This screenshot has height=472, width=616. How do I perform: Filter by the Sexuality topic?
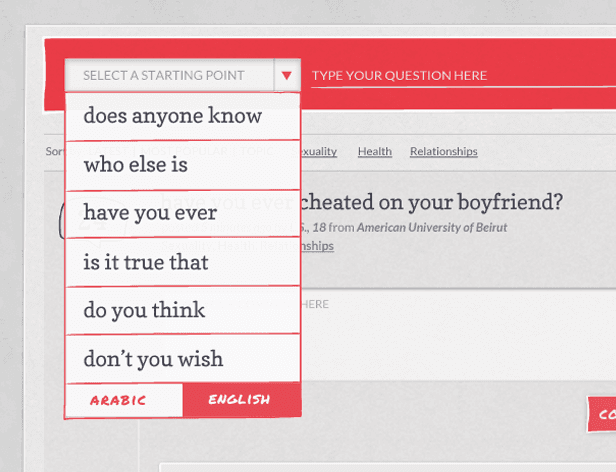(319, 152)
